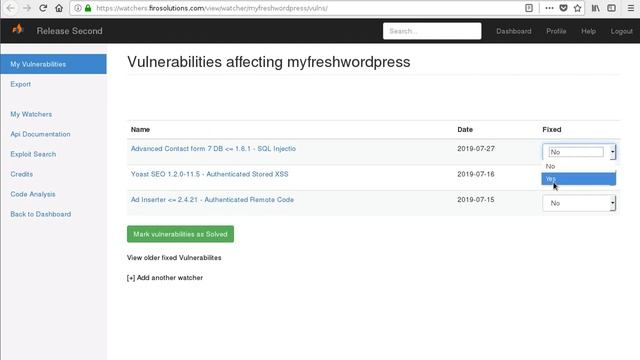This screenshot has height=360, width=640.
Task: Open Api Documentation in the sidebar
Action: pos(40,134)
